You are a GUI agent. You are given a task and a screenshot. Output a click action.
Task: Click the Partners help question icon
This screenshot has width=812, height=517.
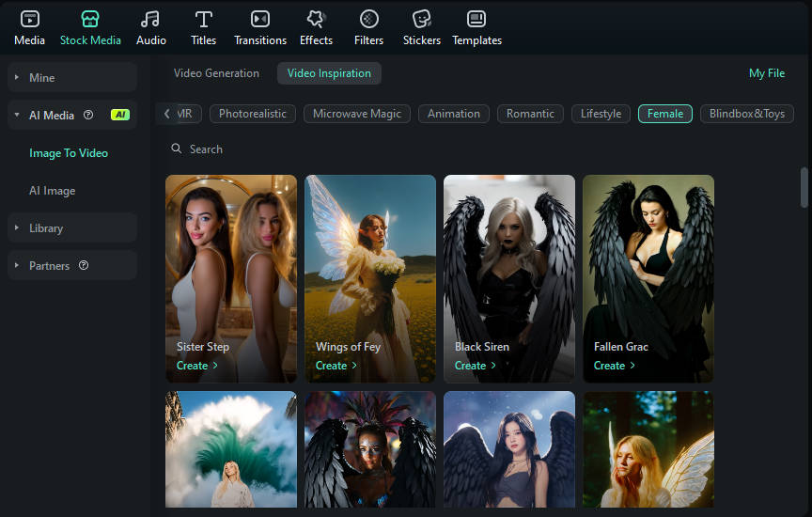click(x=84, y=265)
